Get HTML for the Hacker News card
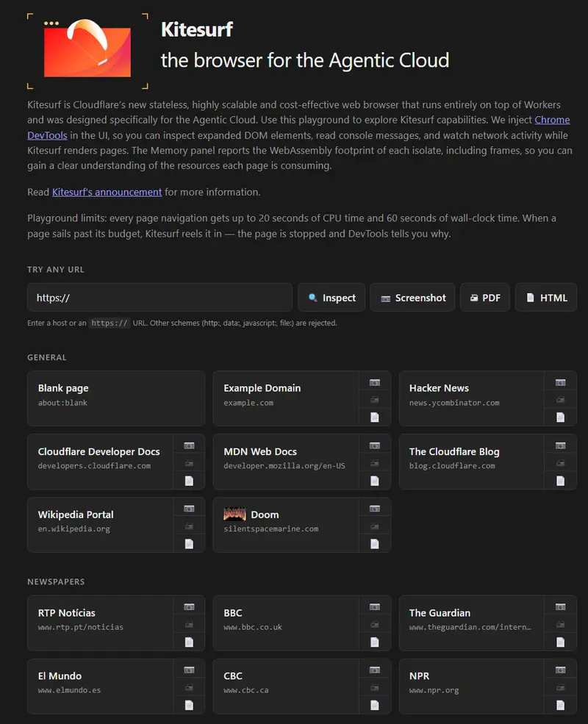This screenshot has width=588, height=724. click(x=560, y=417)
